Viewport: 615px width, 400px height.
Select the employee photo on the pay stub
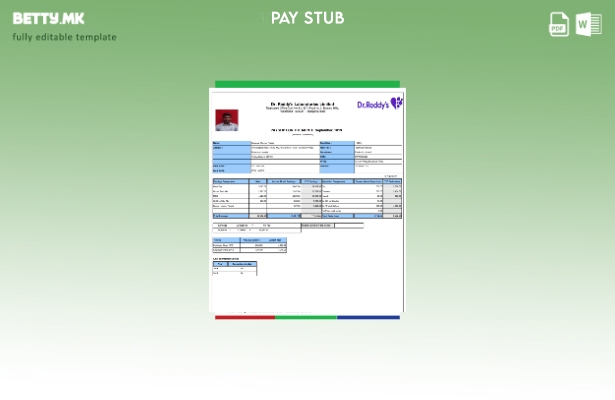(227, 120)
